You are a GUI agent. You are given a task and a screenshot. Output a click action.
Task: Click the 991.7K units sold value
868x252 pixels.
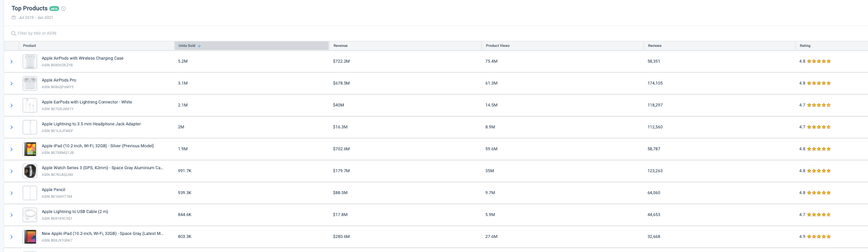click(x=185, y=171)
